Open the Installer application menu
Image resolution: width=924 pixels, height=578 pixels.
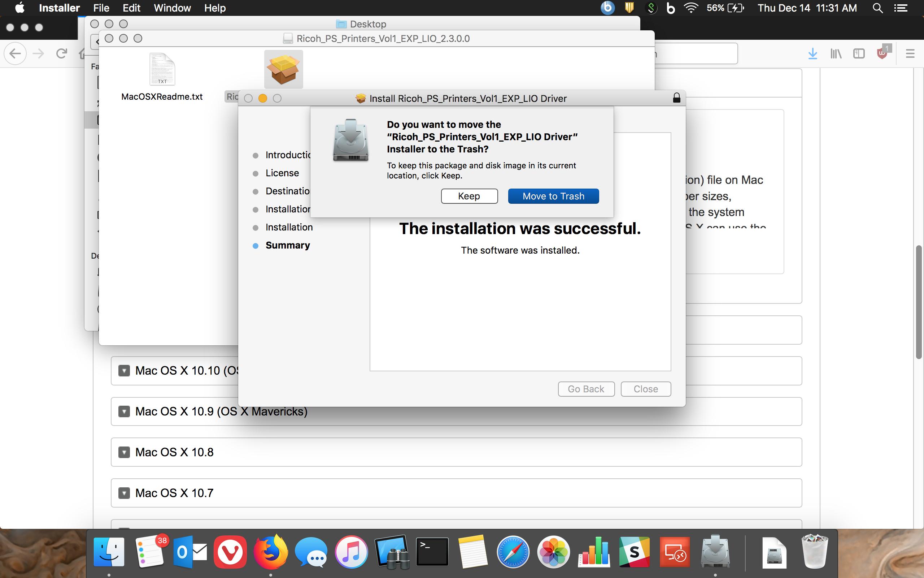coord(59,8)
